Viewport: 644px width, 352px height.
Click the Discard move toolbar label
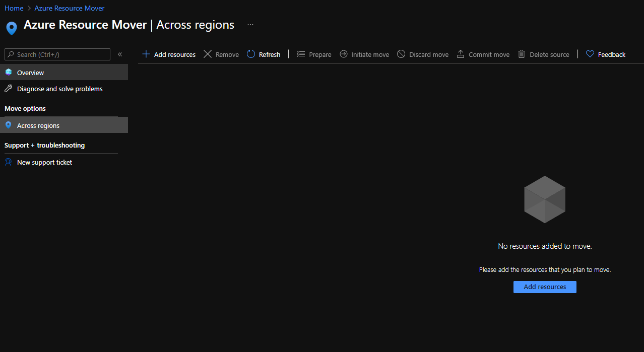[x=429, y=54]
